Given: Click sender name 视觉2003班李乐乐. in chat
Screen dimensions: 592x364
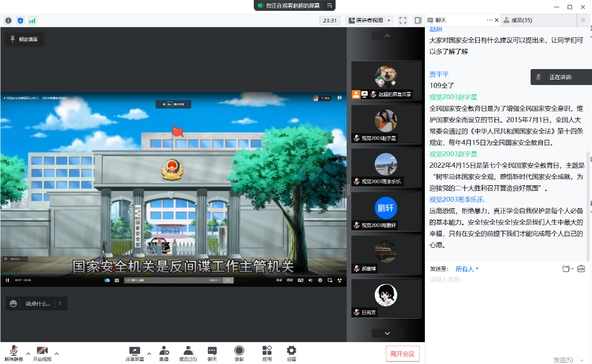Looking at the screenshot, I should [457, 200].
